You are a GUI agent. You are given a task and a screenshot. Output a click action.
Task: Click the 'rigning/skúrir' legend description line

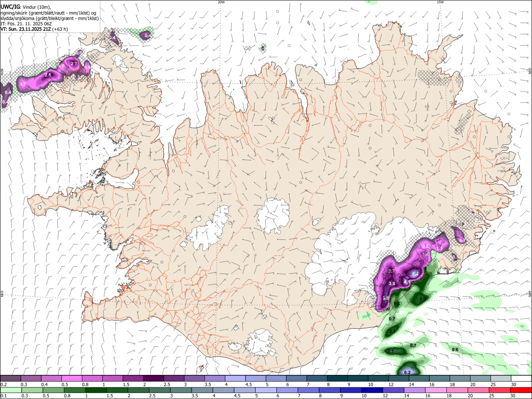[x=48, y=12]
